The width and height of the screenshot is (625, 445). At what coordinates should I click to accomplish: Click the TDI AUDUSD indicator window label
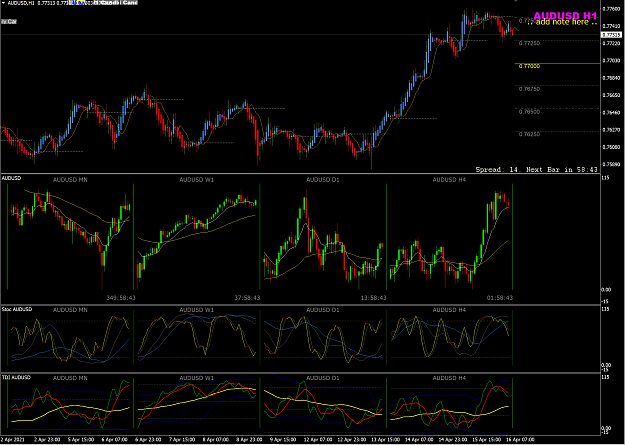click(16, 377)
